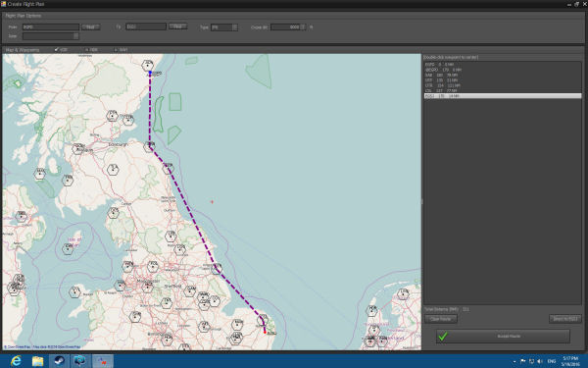The width and height of the screenshot is (588, 368).
Task: Open the globe app icon next to Steam
Action: 80,361
